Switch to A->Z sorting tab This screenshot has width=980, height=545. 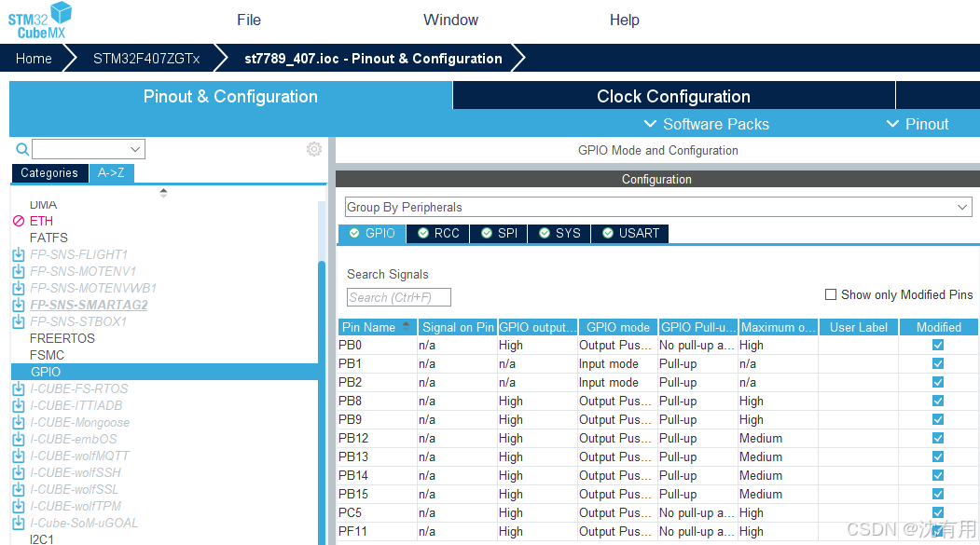[111, 173]
